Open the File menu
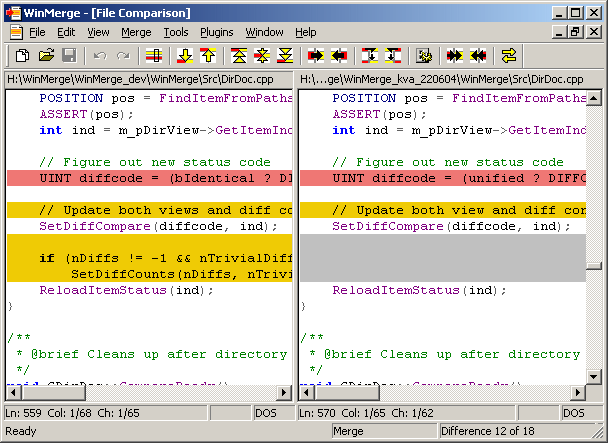Viewport: 608px width, 443px height. 37,32
